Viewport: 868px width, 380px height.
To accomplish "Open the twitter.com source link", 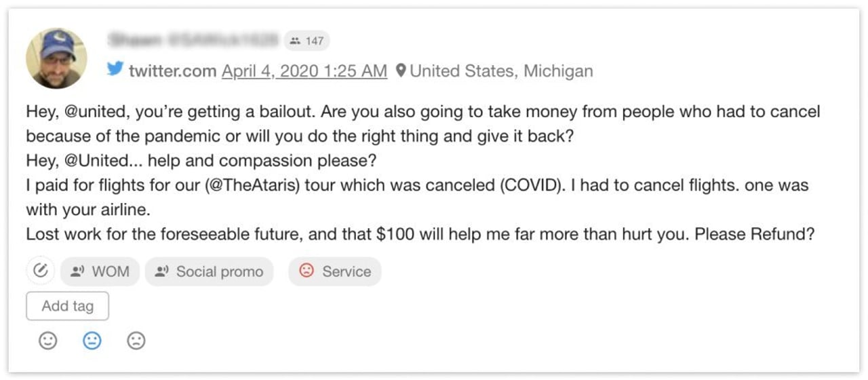I will (x=173, y=71).
